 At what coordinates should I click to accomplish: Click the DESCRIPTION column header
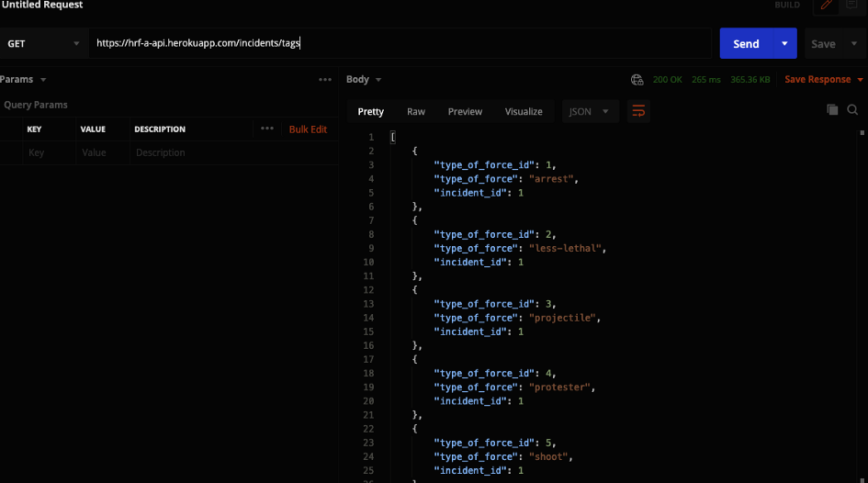pos(160,129)
